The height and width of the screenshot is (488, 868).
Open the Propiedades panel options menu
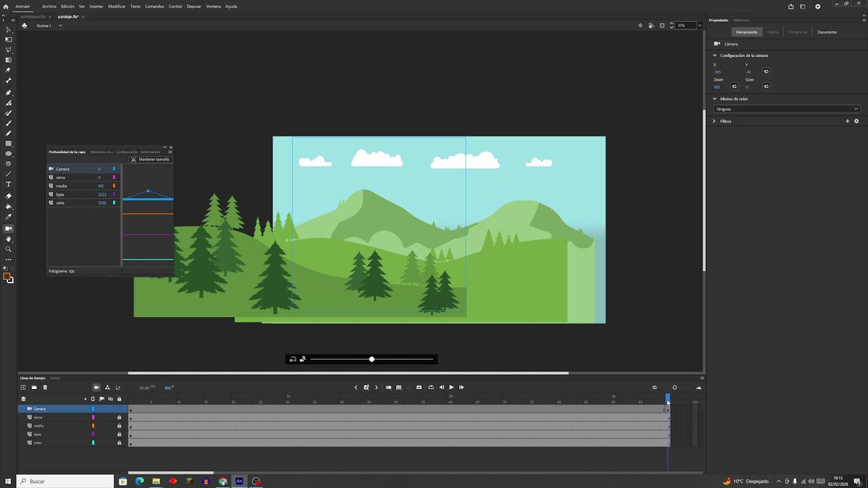pos(864,20)
